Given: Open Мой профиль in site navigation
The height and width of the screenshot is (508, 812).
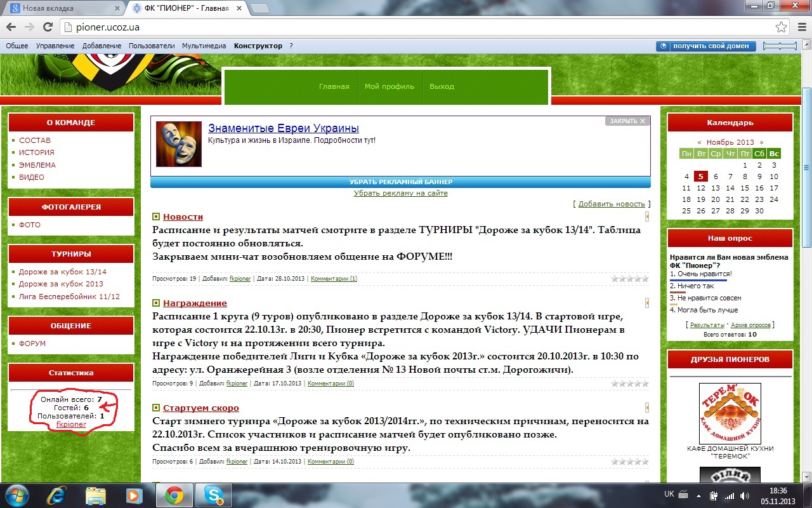Looking at the screenshot, I should pos(390,86).
